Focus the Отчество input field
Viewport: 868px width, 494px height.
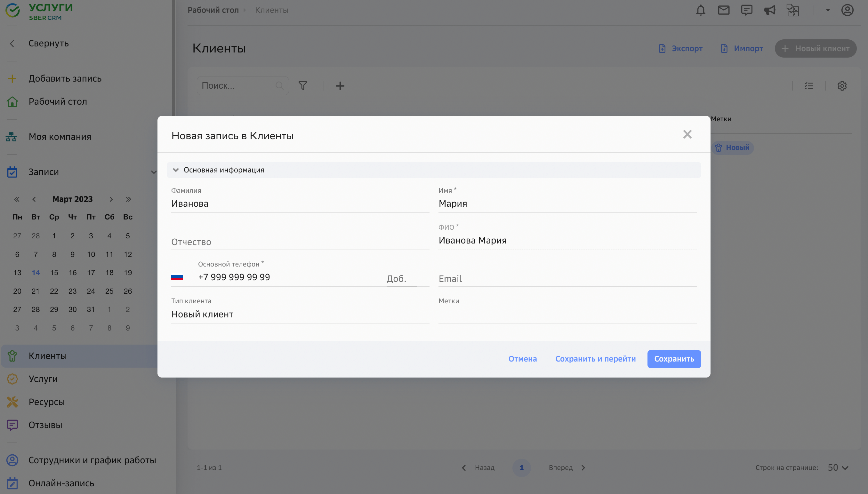click(x=300, y=242)
